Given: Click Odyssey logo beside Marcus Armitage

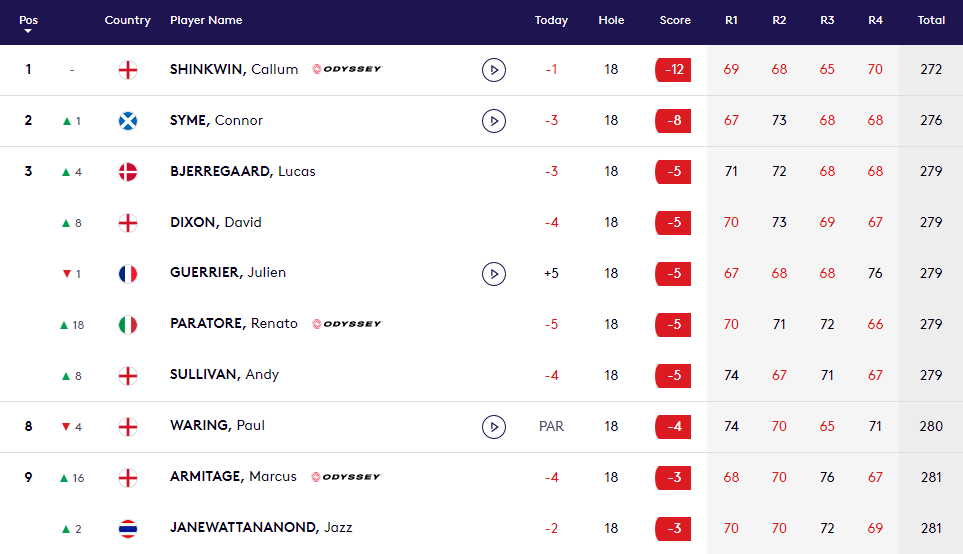Looking at the screenshot, I should 346,477.
